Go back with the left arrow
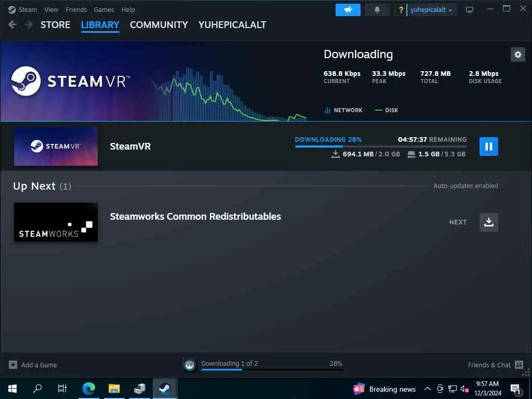The image size is (532, 399). pyautogui.click(x=12, y=24)
